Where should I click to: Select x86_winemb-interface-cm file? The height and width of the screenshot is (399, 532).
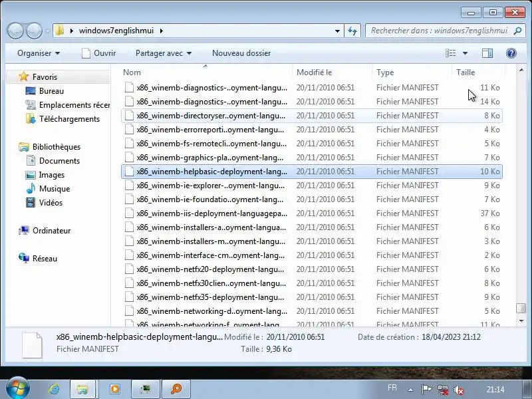point(311,255)
